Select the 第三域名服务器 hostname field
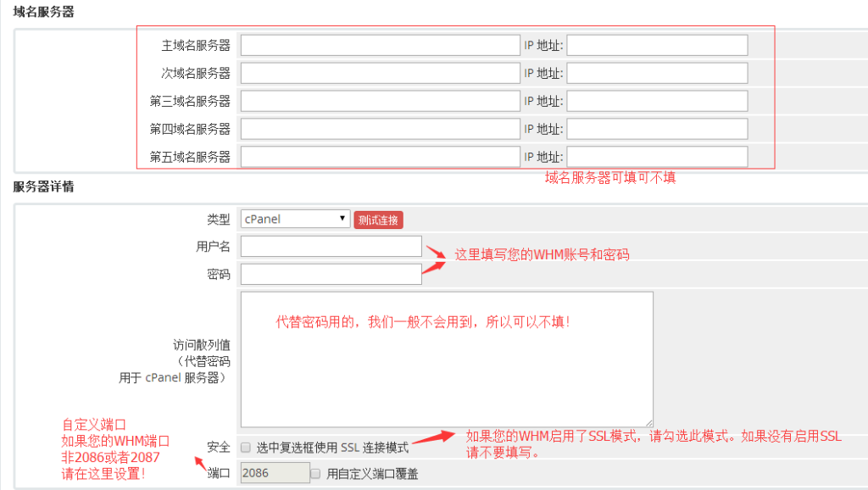Screen dimensions: 868x490 click(x=381, y=102)
